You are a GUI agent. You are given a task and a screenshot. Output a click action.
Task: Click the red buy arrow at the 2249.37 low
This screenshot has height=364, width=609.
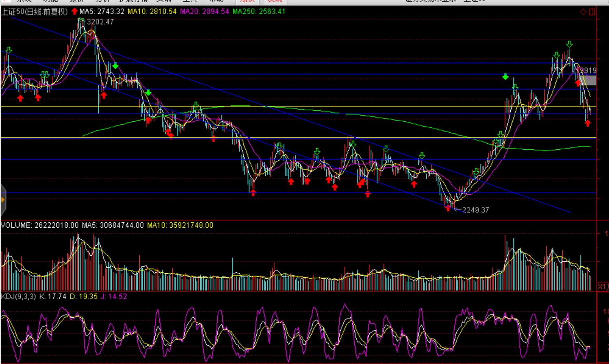(448, 208)
